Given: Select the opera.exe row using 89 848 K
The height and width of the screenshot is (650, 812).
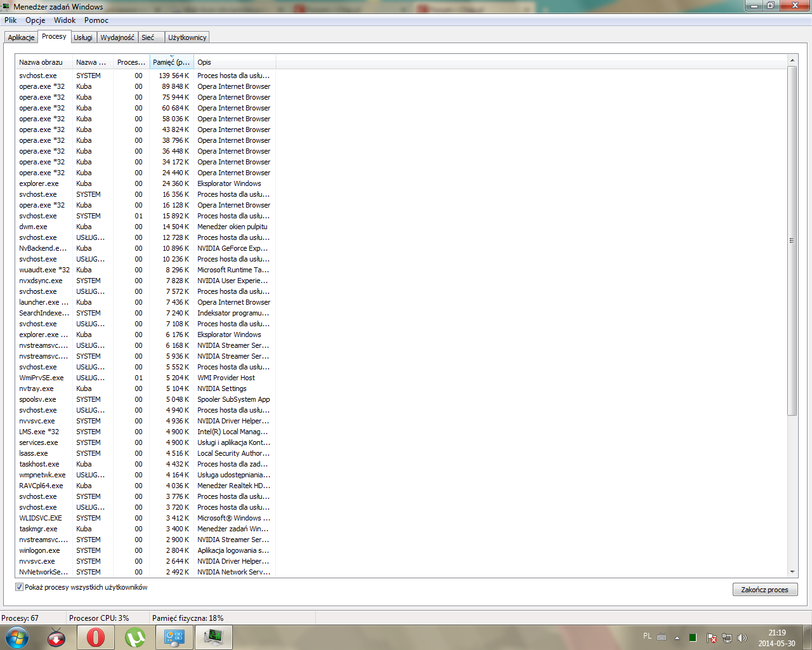Looking at the screenshot, I should 146,86.
